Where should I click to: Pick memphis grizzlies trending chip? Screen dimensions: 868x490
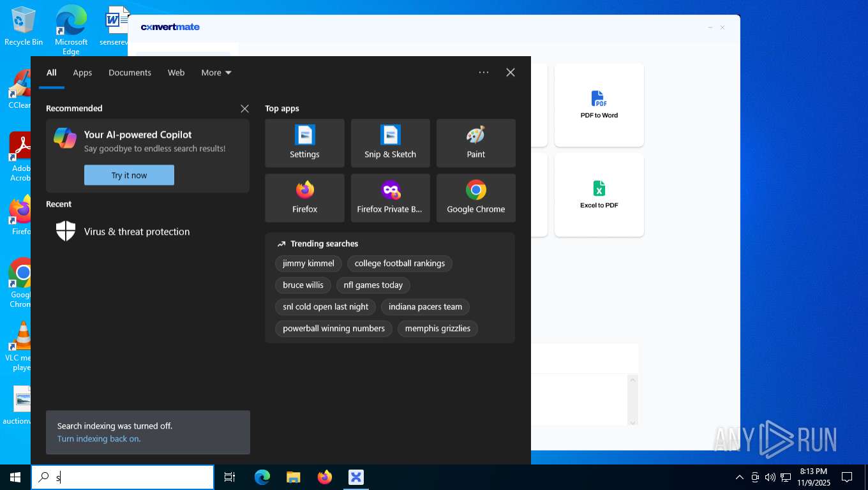(438, 329)
